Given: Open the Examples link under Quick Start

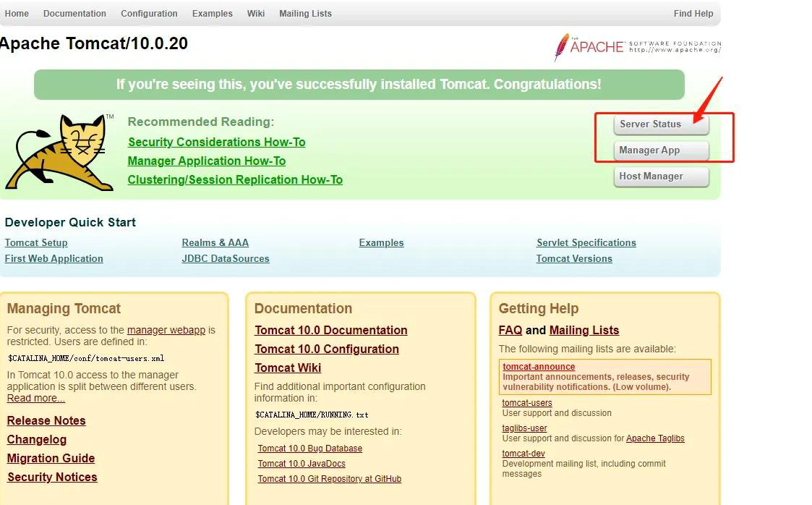Looking at the screenshot, I should (x=381, y=243).
